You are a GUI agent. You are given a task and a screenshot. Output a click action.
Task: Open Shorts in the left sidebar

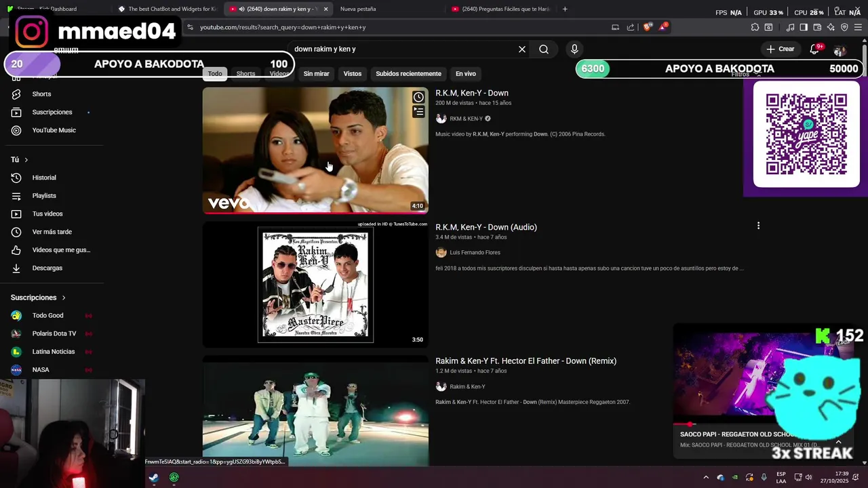pyautogui.click(x=41, y=94)
